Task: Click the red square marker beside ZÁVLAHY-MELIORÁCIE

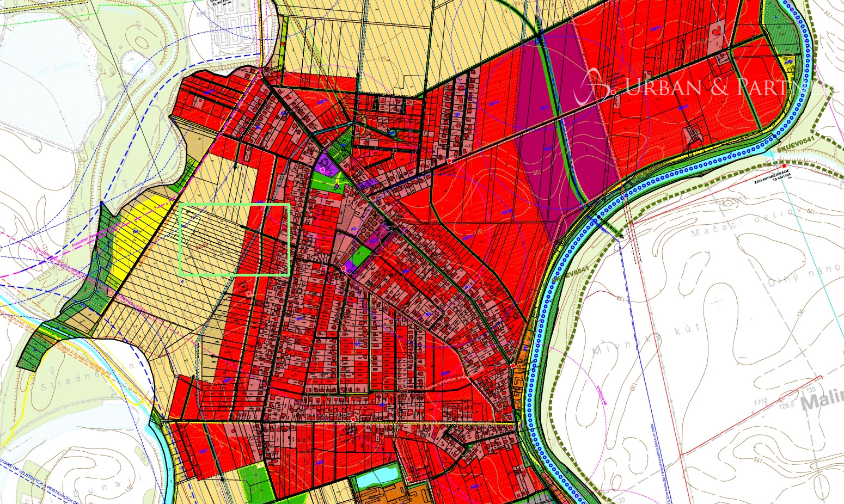Action: pyautogui.click(x=784, y=165)
